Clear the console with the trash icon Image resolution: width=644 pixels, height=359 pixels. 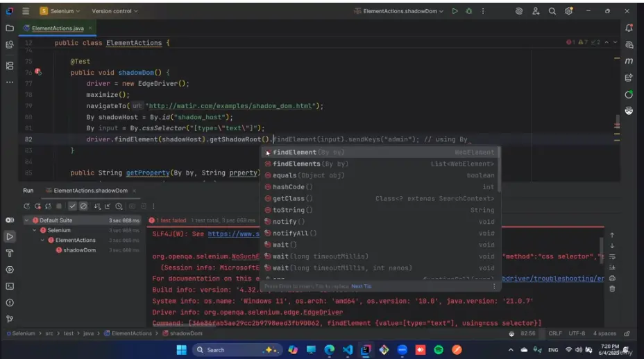tap(612, 289)
